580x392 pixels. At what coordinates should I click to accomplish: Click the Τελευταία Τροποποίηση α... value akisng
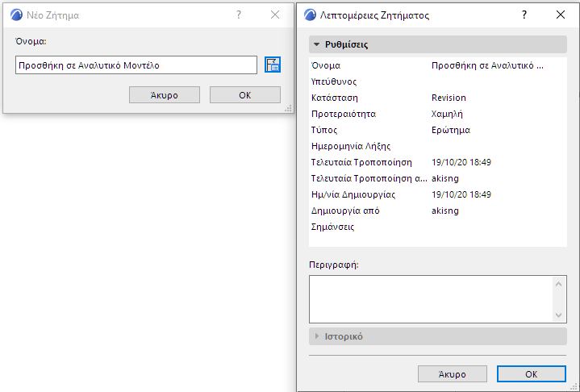click(445, 178)
